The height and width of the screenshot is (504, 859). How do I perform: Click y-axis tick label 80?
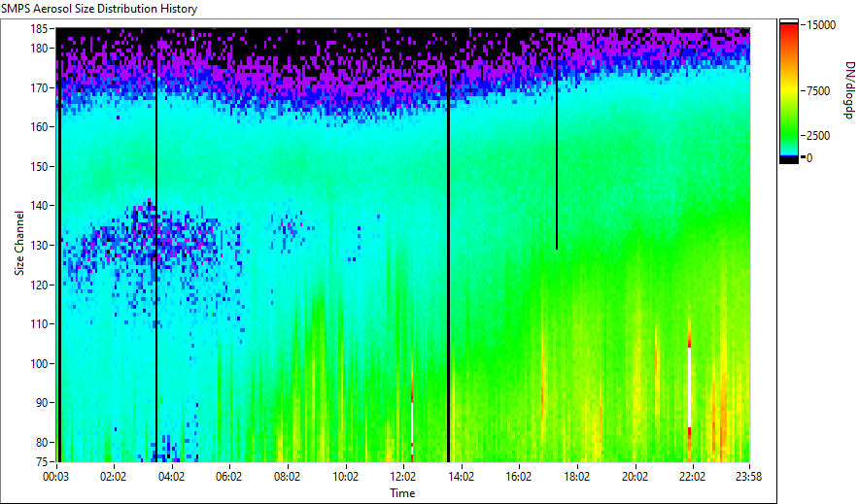42,442
